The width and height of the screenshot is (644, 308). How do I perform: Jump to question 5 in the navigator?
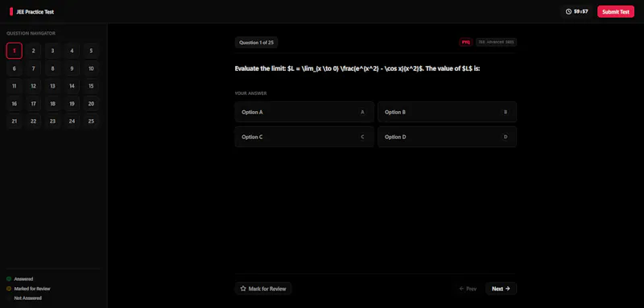pos(91,51)
